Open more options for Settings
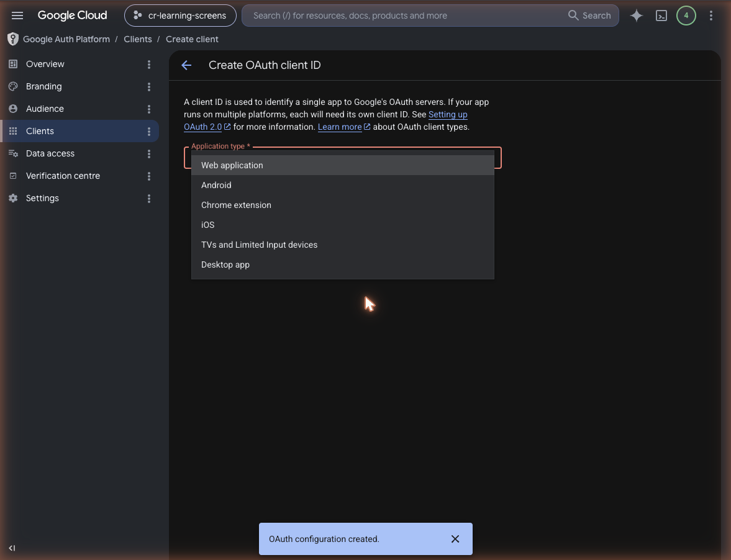Viewport: 731px width, 560px height. pos(149,199)
